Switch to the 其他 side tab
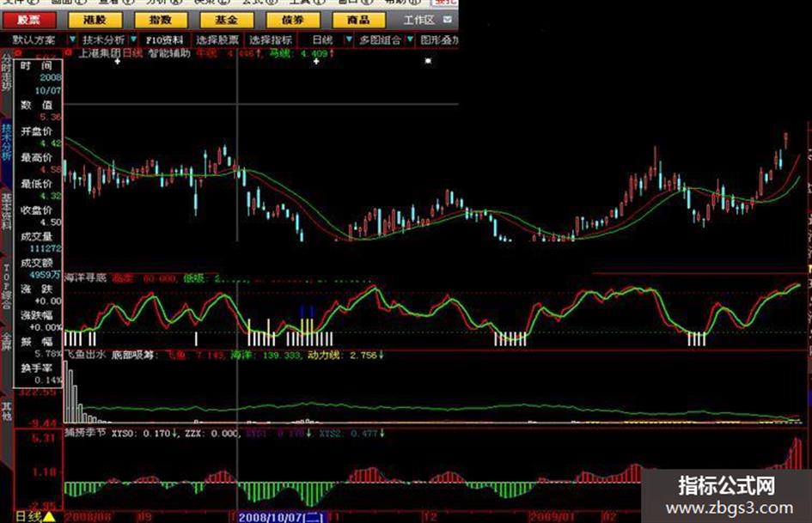 tap(6, 411)
